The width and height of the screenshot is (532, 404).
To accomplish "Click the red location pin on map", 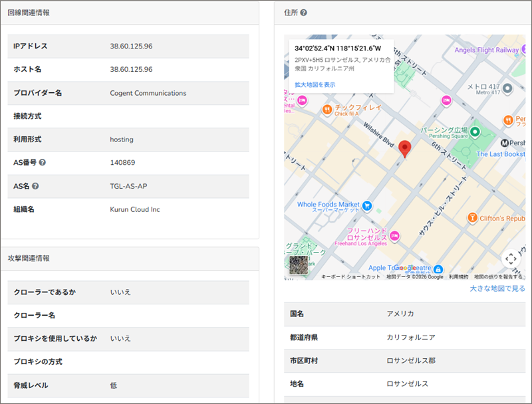I will [405, 148].
